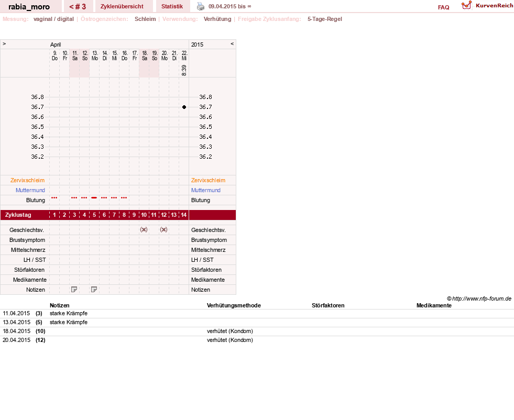The height and width of the screenshot is (420, 514).
Task: Click the 'Verhütung' usage value
Action: click(x=217, y=19)
